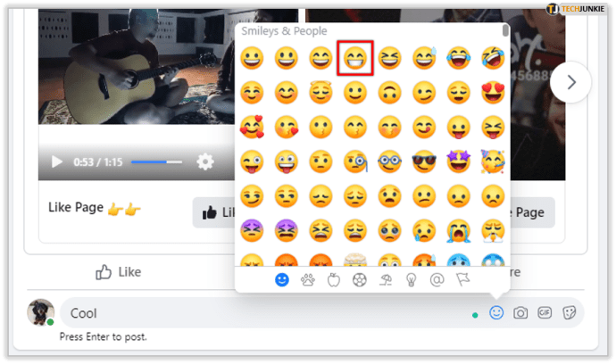Open the sticker picker icon

click(569, 312)
